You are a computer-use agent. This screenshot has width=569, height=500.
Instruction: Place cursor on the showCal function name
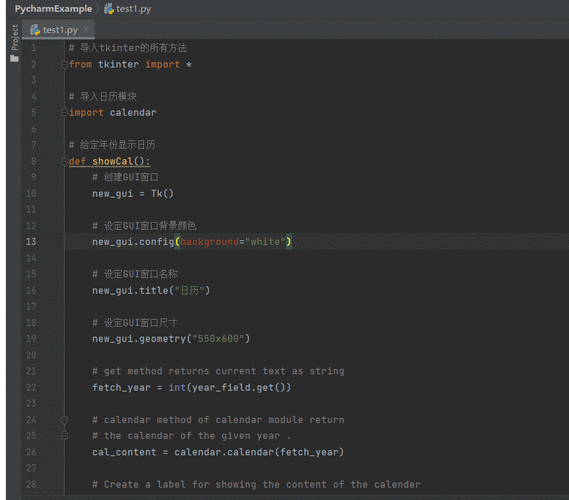(112, 161)
